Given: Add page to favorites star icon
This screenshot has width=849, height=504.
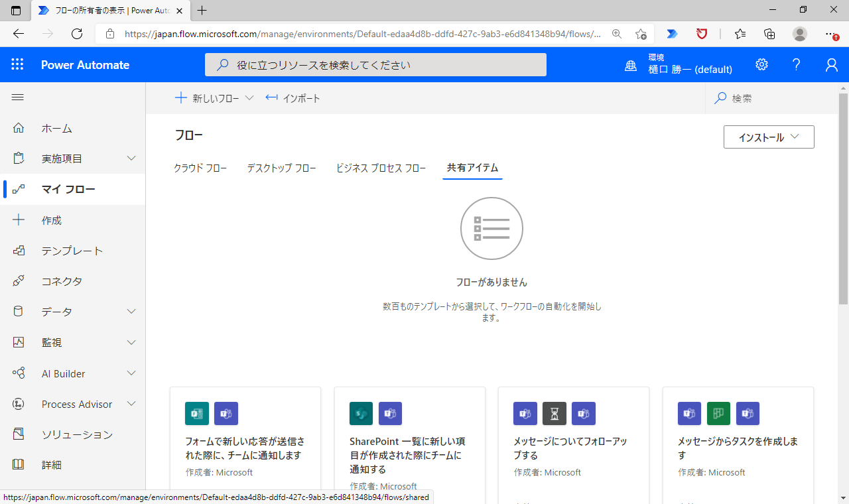Looking at the screenshot, I should coord(641,34).
